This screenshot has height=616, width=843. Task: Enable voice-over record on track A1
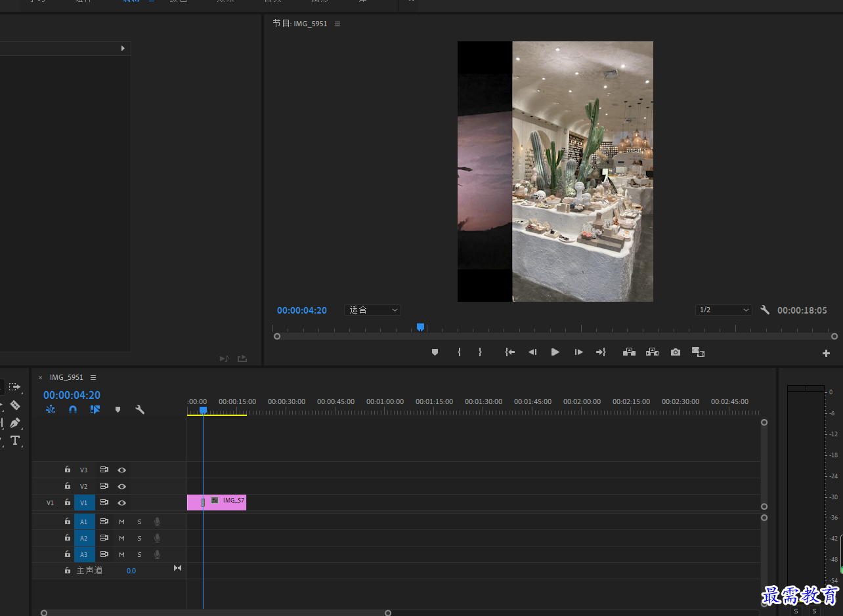[x=157, y=522]
